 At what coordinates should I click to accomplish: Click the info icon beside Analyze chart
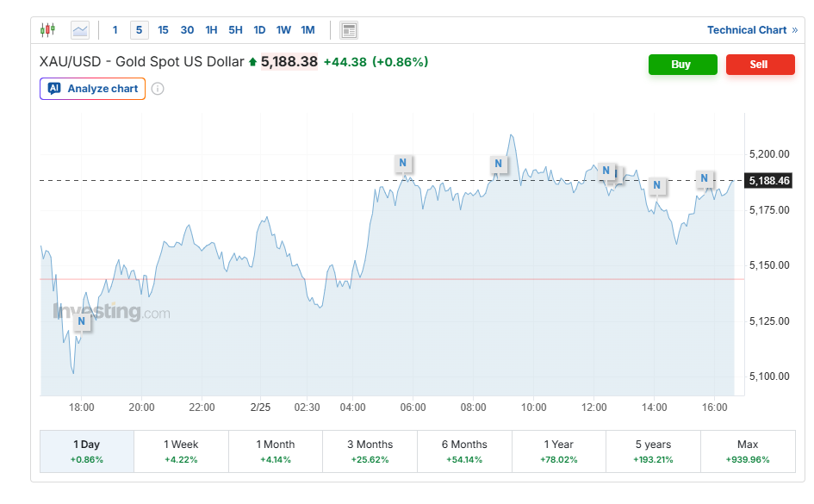coord(158,89)
